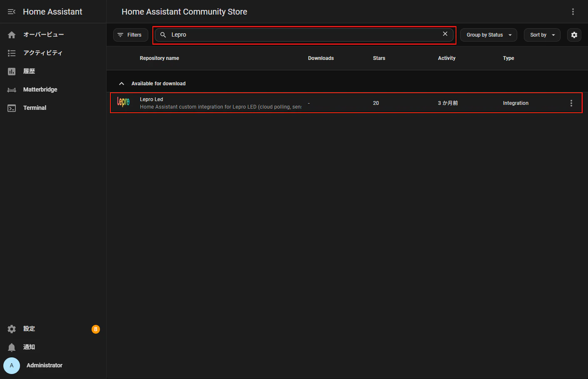Image resolution: width=588 pixels, height=379 pixels.
Task: Click the sidebar settings gear icon
Action: [12, 329]
